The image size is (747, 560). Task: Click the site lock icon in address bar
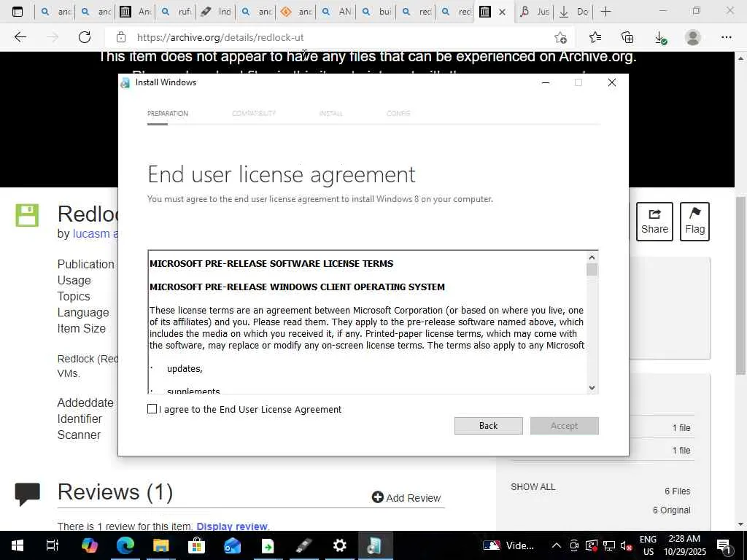[121, 37]
